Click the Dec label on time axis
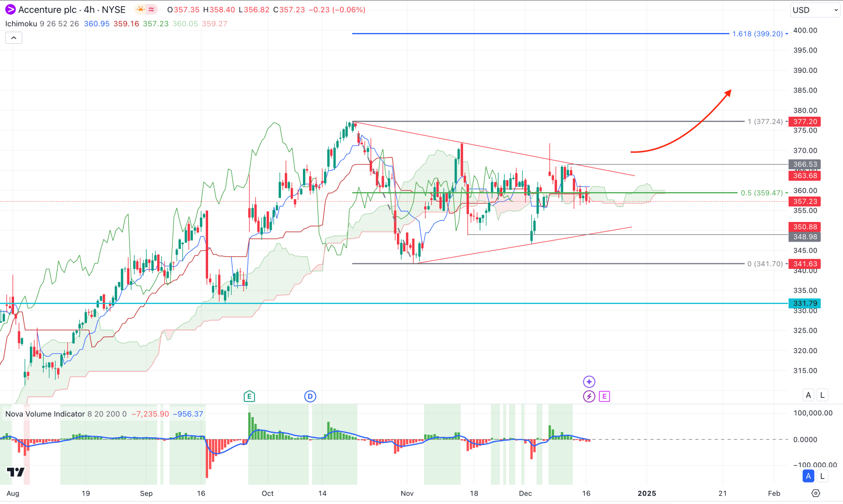 coord(525,493)
